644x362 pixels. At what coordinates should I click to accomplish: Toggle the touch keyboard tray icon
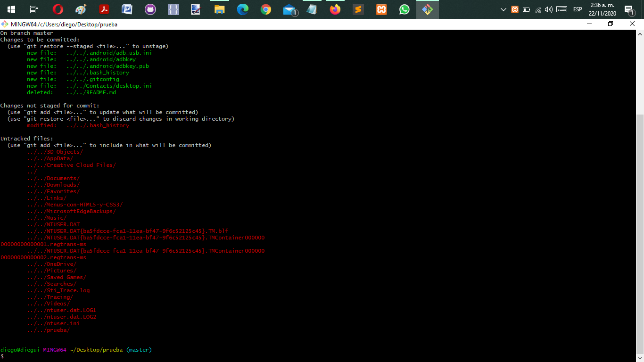tap(561, 9)
